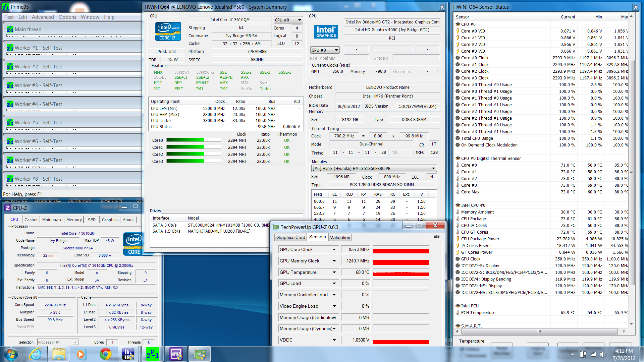Viewport: 644px width, 362px height.
Task: Open the Graphics Card tab in GPU-Z
Action: (290, 237)
